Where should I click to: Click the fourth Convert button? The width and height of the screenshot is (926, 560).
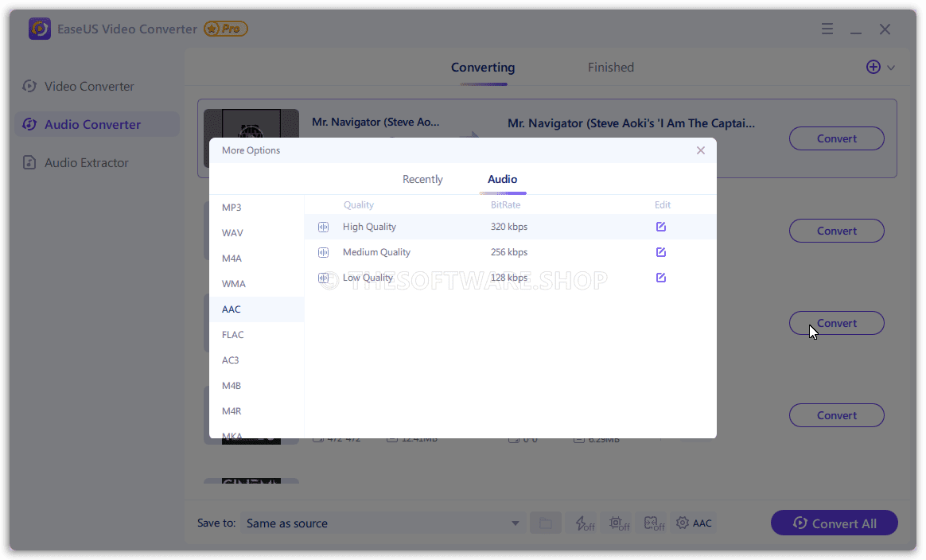tap(836, 415)
